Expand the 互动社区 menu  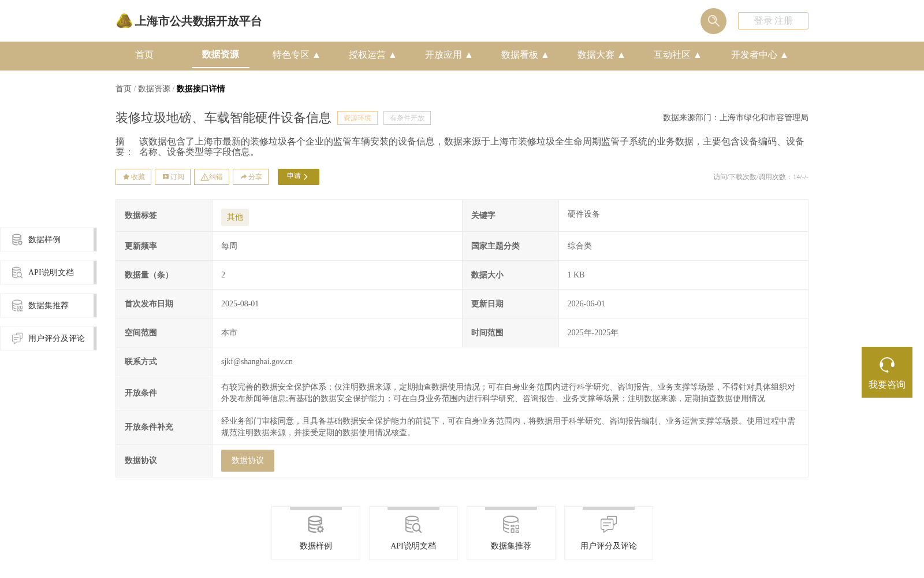(x=677, y=55)
